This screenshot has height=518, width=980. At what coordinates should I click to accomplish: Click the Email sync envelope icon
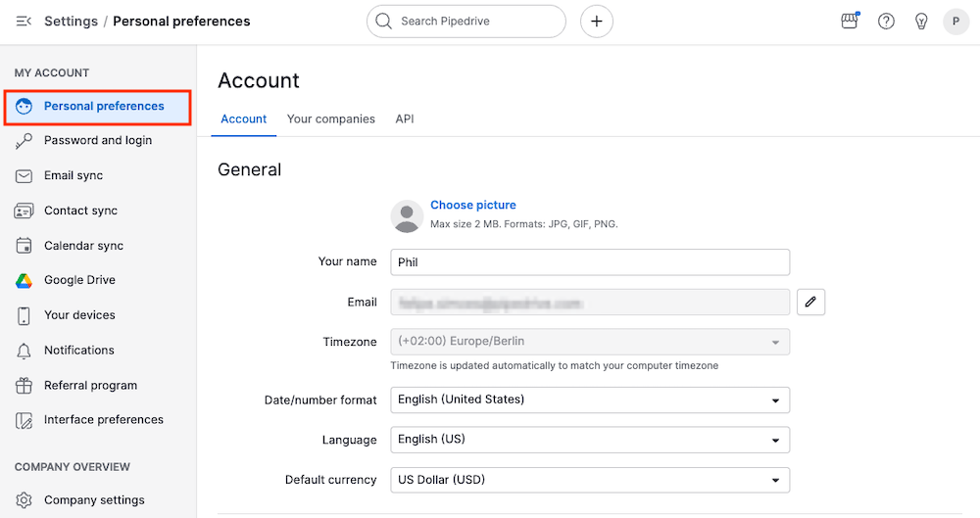24,176
